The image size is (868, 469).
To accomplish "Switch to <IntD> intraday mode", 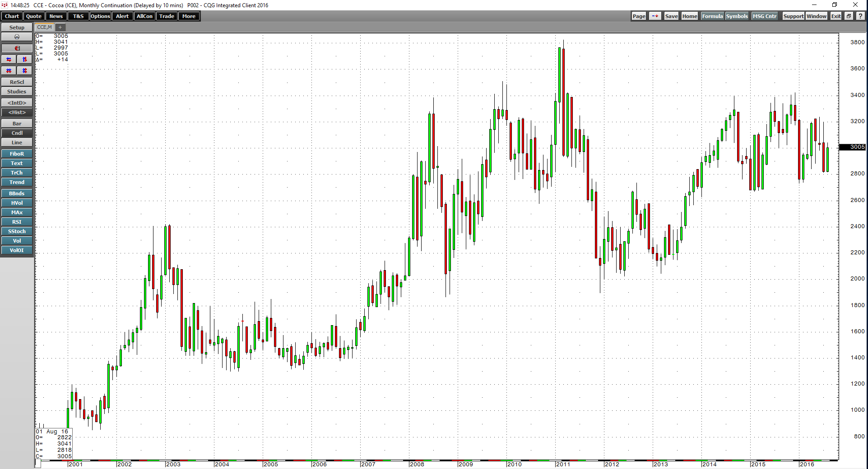I will (x=17, y=103).
